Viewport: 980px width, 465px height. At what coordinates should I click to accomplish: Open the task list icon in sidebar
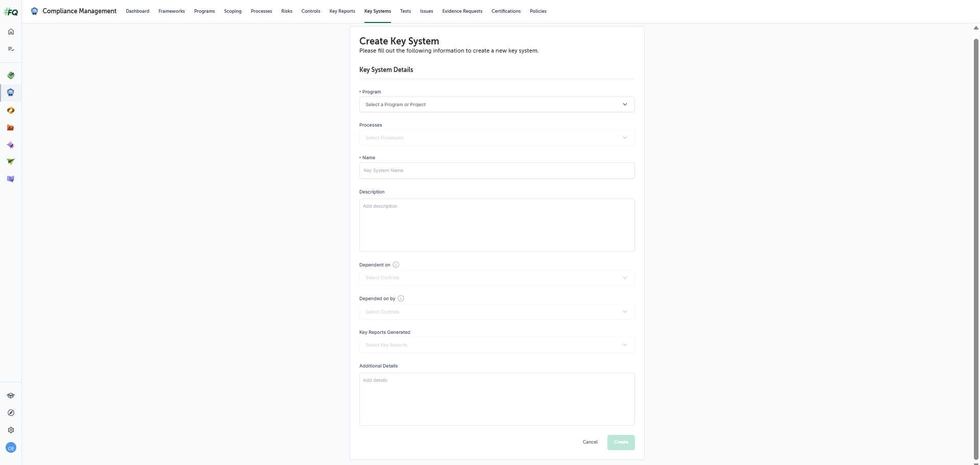[x=11, y=49]
